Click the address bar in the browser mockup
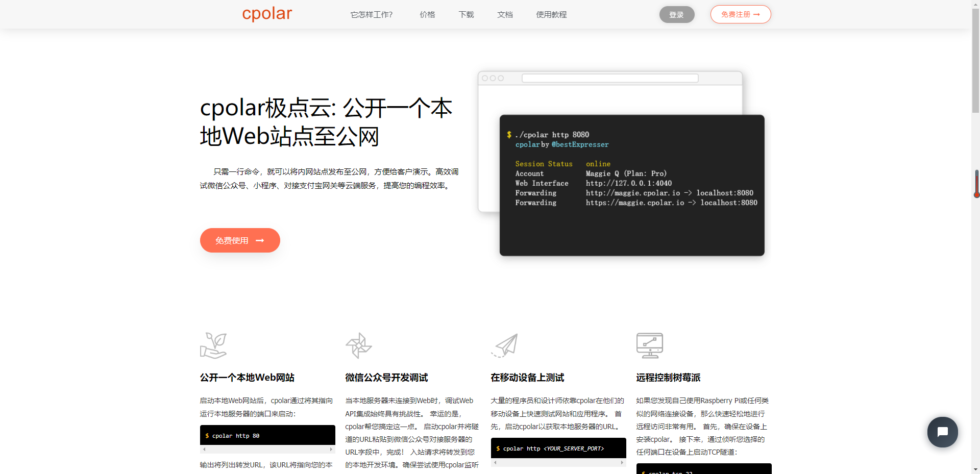This screenshot has width=980, height=474. tap(610, 78)
